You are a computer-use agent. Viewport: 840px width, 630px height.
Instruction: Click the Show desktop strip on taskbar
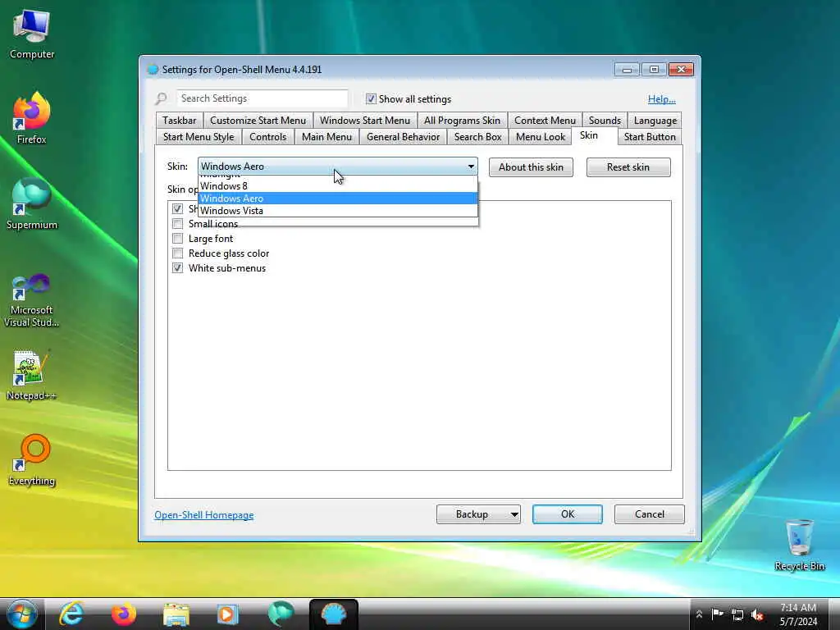coord(834,614)
